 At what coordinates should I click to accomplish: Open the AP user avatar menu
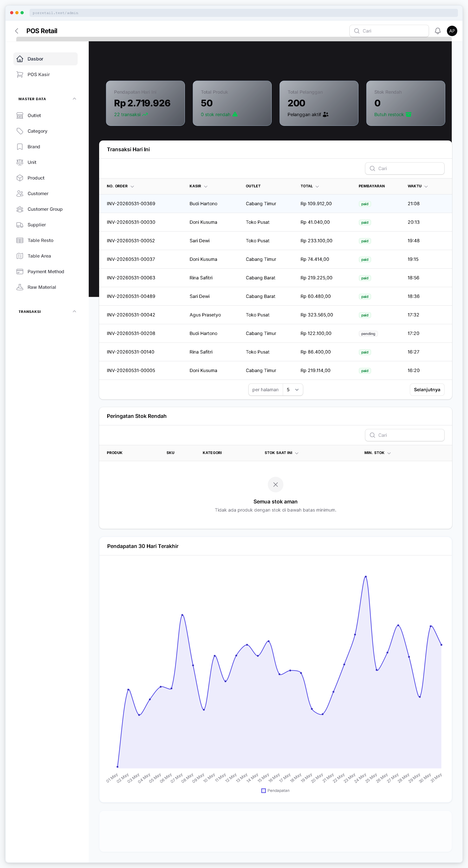[452, 31]
